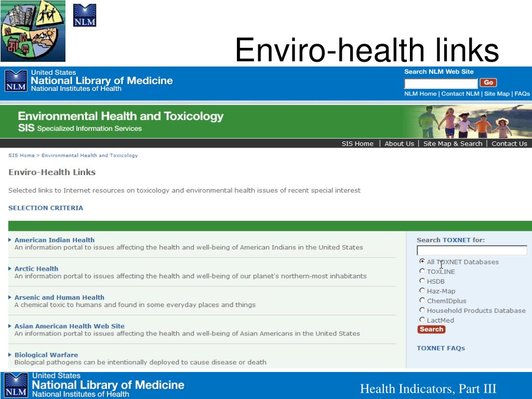Open the Arsenic and Human Health link

coord(59,298)
